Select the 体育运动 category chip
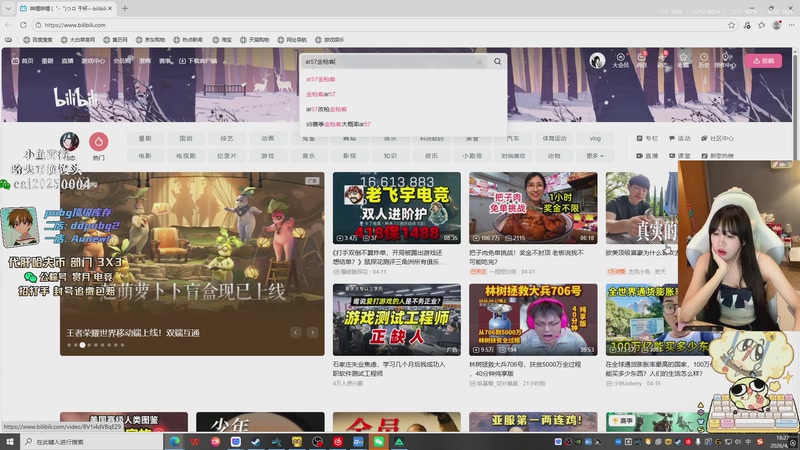 [554, 138]
